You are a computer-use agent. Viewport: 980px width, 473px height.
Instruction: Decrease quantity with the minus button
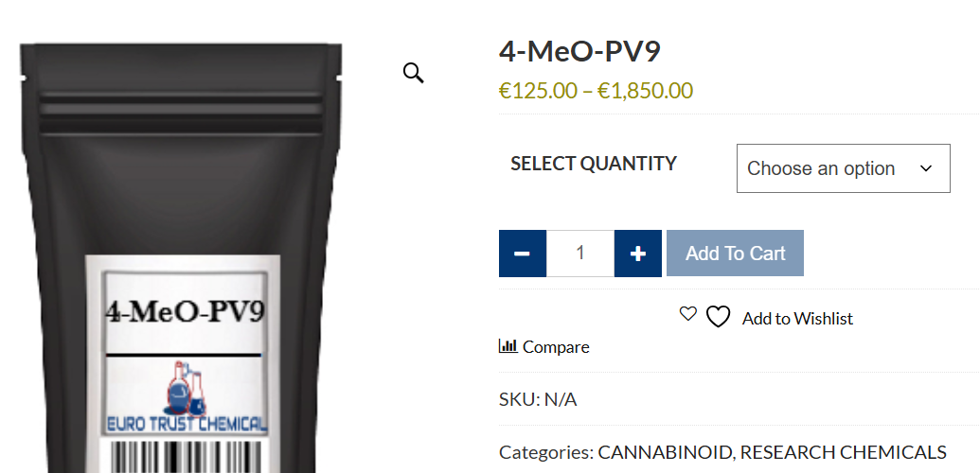tap(523, 254)
